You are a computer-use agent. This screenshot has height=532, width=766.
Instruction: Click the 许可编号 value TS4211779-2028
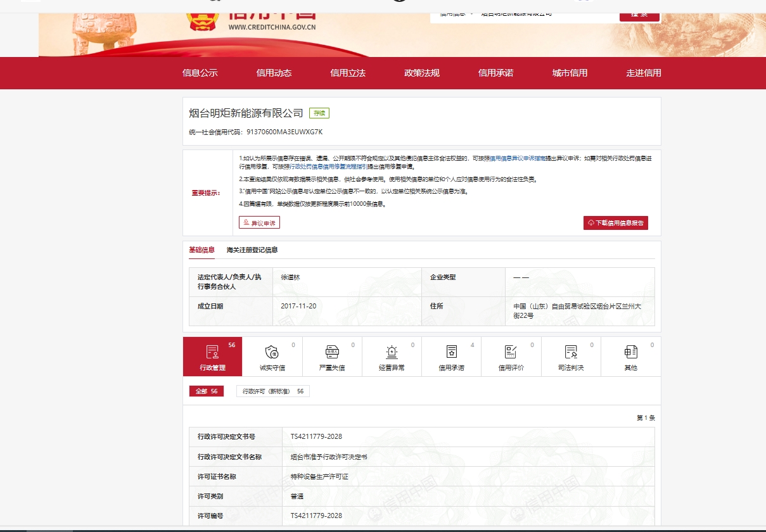tap(316, 516)
